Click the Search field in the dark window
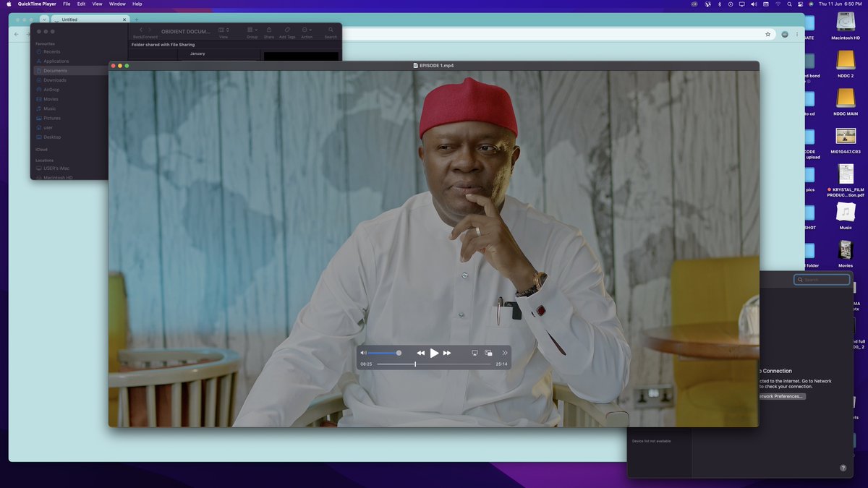 click(822, 280)
